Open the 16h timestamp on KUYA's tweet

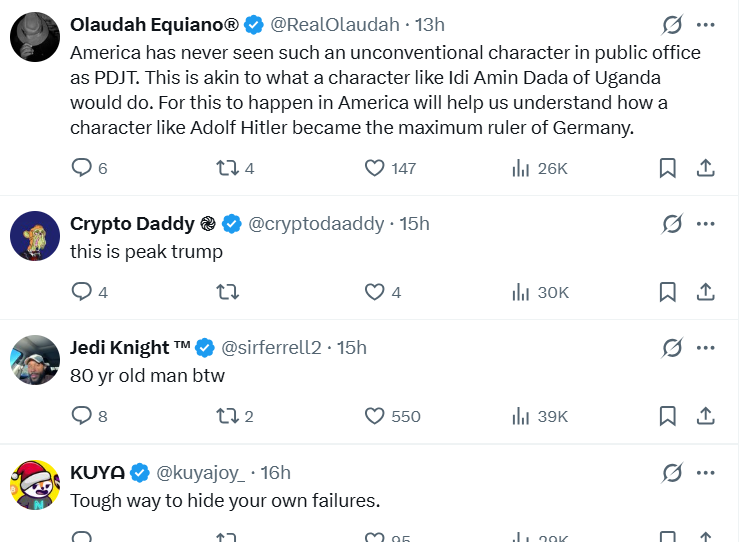click(275, 472)
